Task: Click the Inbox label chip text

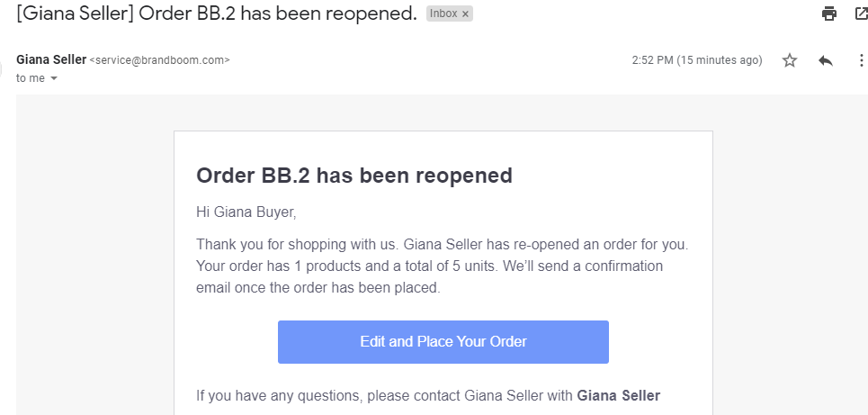Action: pos(443,14)
